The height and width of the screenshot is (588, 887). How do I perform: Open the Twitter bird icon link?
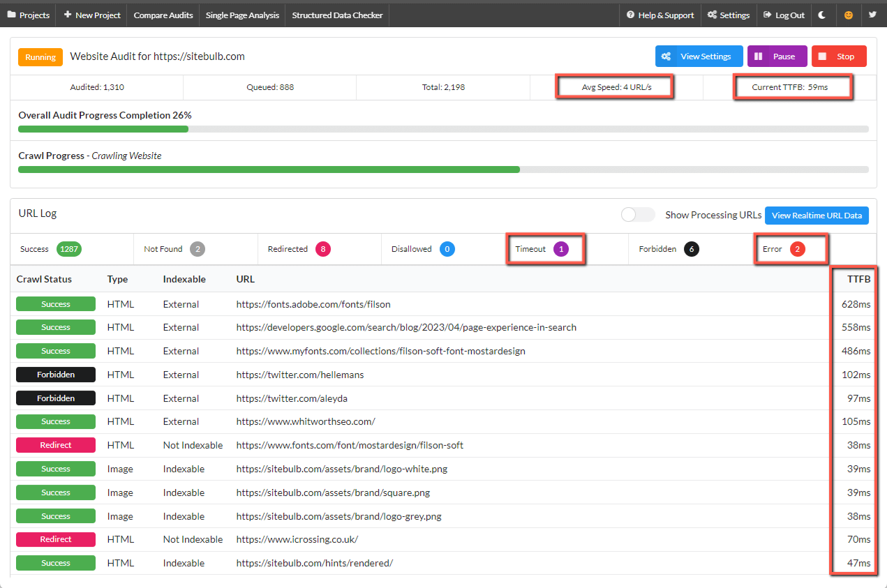point(872,15)
